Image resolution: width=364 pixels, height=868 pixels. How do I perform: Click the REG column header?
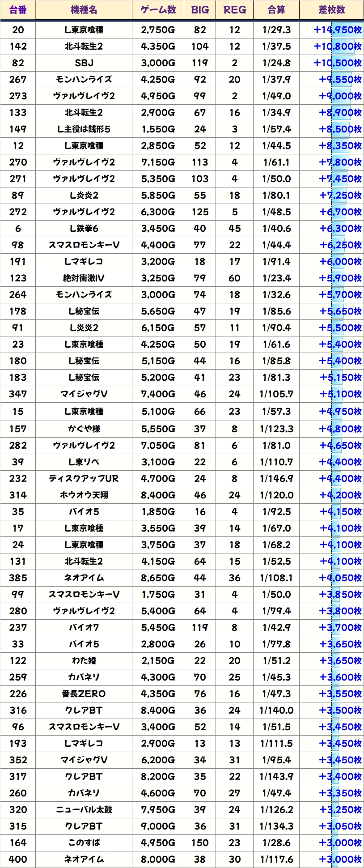[x=234, y=10]
